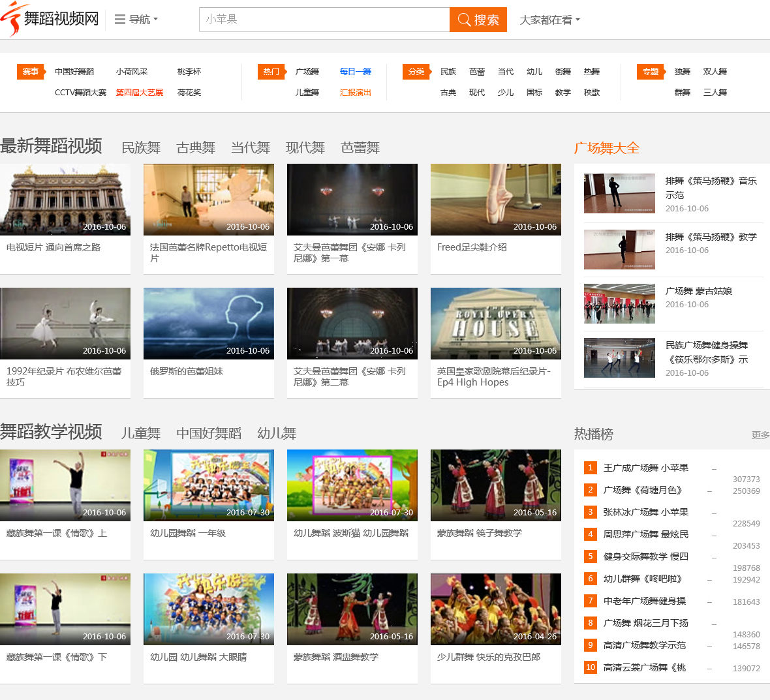The width and height of the screenshot is (770, 700).
Task: Click rank 1 badge in 热播榜
Action: [x=590, y=468]
